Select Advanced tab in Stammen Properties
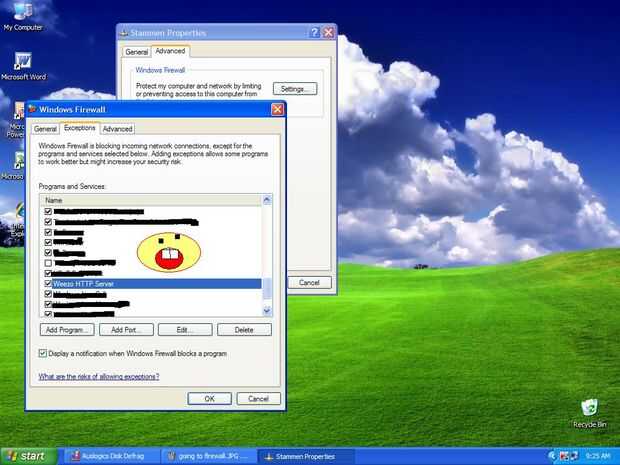Image resolution: width=620 pixels, height=465 pixels. pos(170,51)
